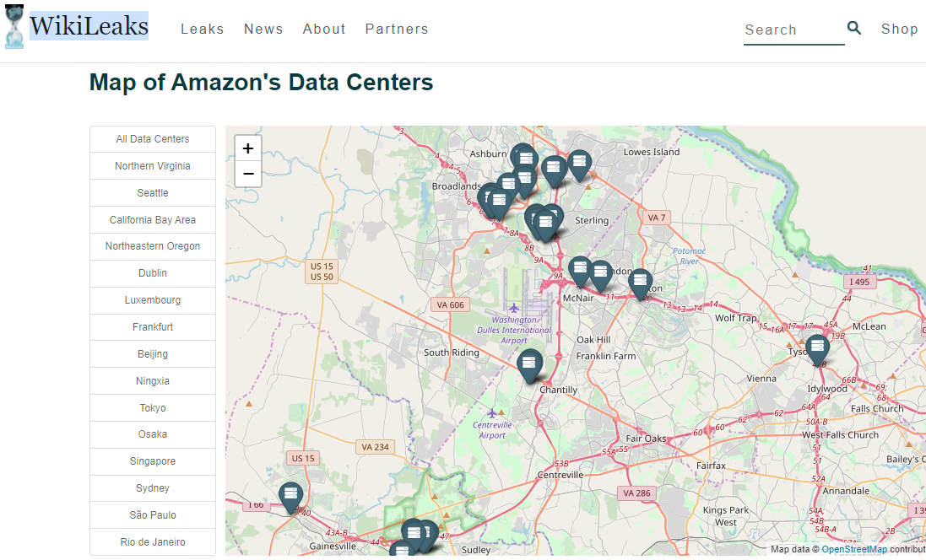The height and width of the screenshot is (560, 926).
Task: Click the search magnifier icon
Action: pos(854,28)
